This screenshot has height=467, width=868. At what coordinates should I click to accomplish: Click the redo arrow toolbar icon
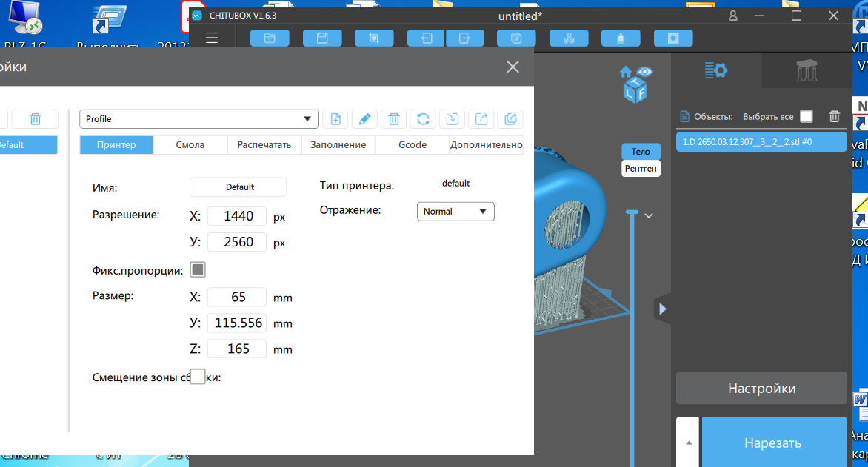tap(465, 38)
